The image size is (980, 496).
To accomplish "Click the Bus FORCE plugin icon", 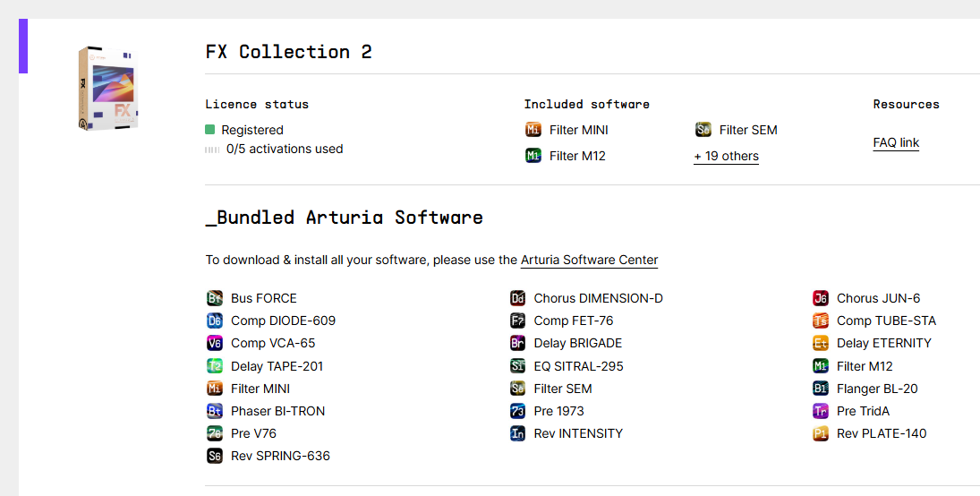I will tap(215, 298).
